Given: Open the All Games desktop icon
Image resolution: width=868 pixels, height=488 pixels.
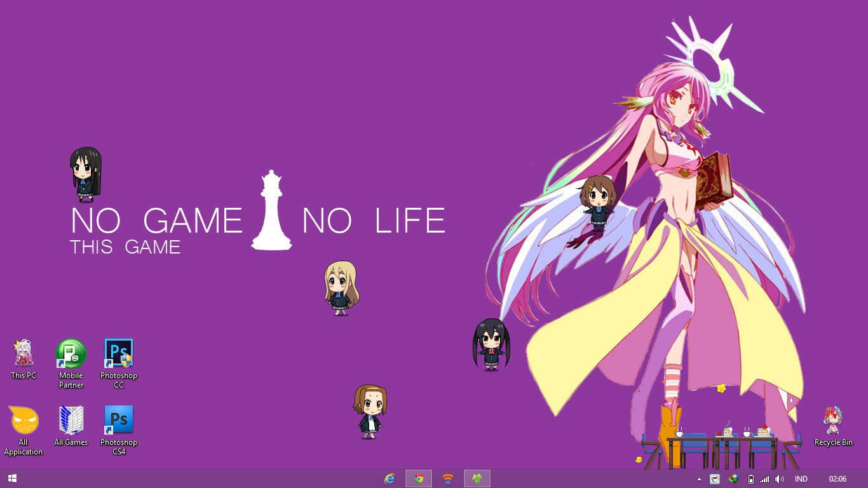Looking at the screenshot, I should point(71,426).
